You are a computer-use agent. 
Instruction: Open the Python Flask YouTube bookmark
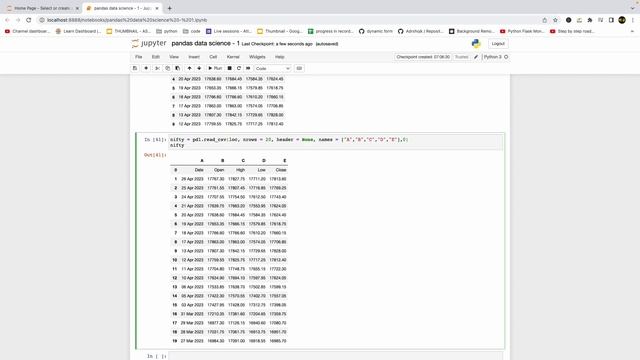(x=522, y=31)
